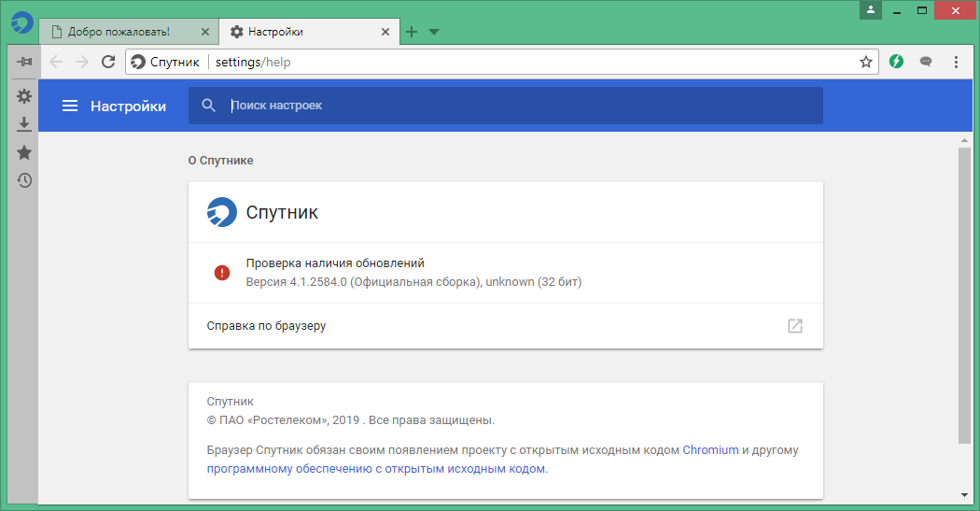Click the Спутник logo in About card
Image resolution: width=980 pixels, height=511 pixels.
222,212
